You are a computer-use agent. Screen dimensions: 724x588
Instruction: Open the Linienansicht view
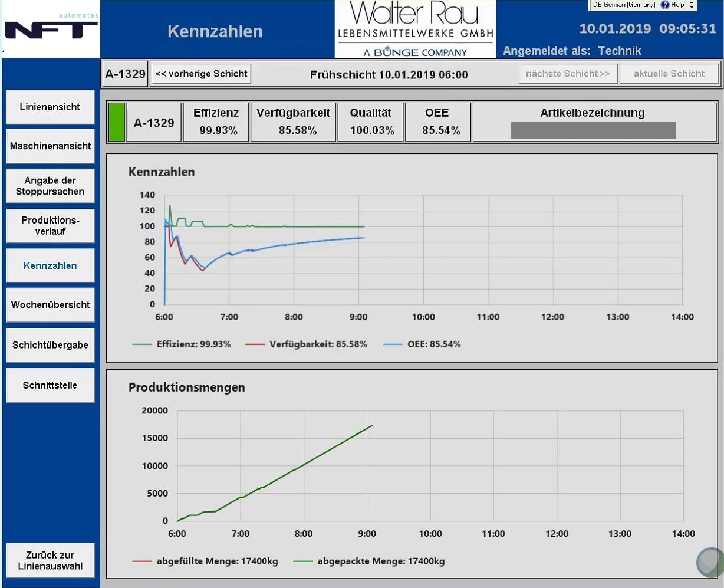coord(50,107)
